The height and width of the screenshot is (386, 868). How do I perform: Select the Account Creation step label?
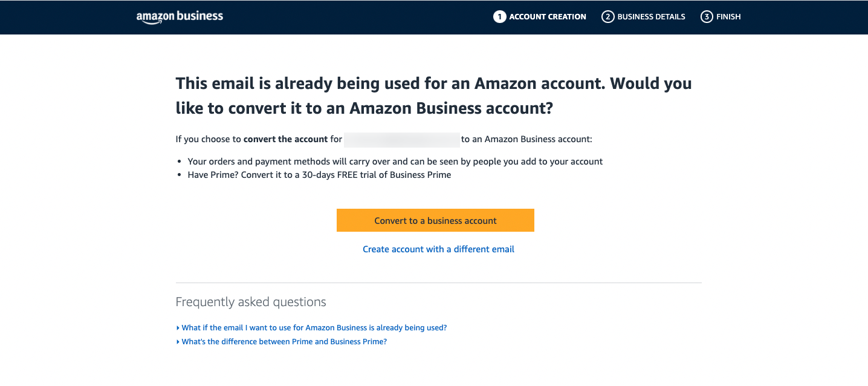548,17
